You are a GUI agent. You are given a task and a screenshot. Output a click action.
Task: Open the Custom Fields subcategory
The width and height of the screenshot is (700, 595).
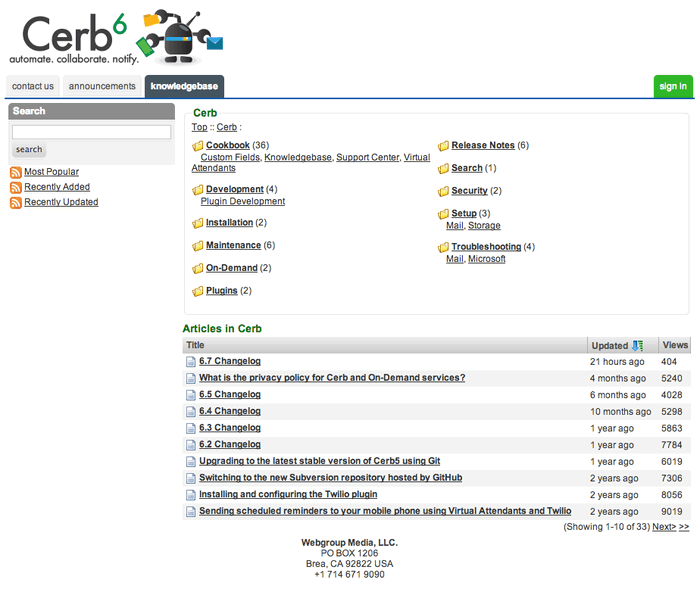tap(230, 157)
